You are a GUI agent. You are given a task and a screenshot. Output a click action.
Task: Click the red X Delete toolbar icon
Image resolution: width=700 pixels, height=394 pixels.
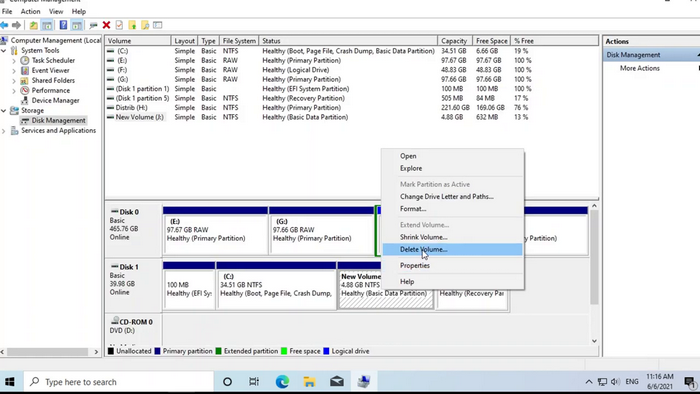coord(106,25)
